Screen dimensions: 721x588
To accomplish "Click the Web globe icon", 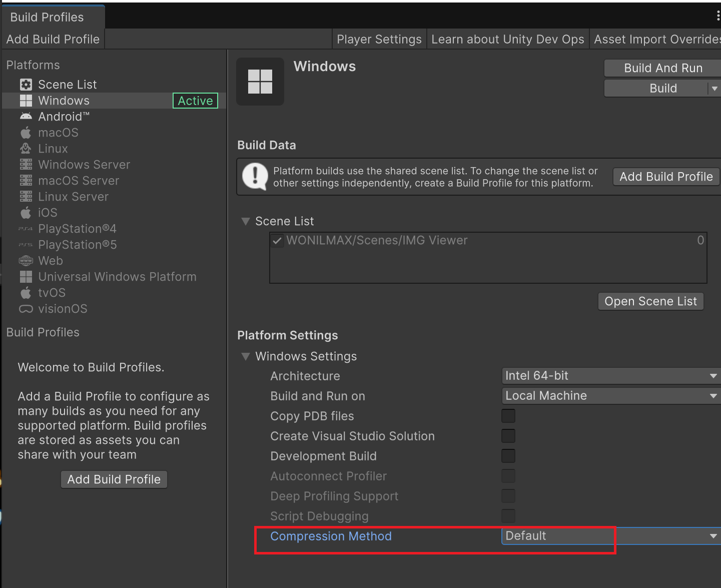I will [x=26, y=261].
